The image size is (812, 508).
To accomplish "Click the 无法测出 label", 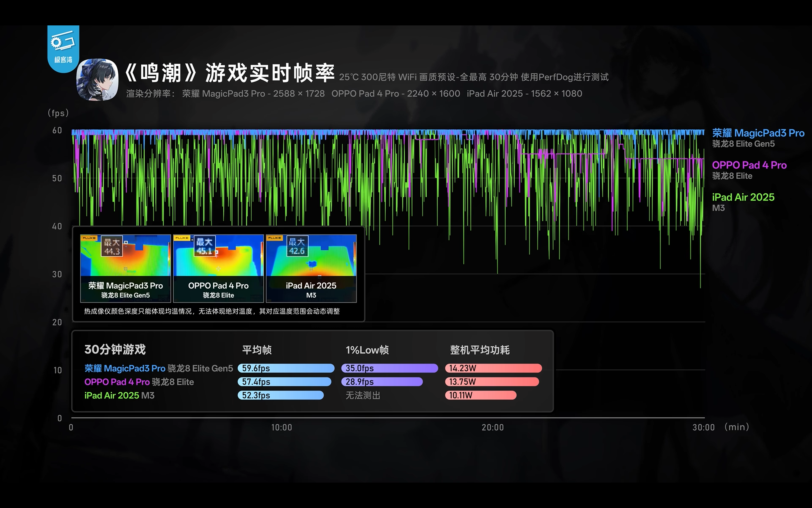I will (363, 396).
